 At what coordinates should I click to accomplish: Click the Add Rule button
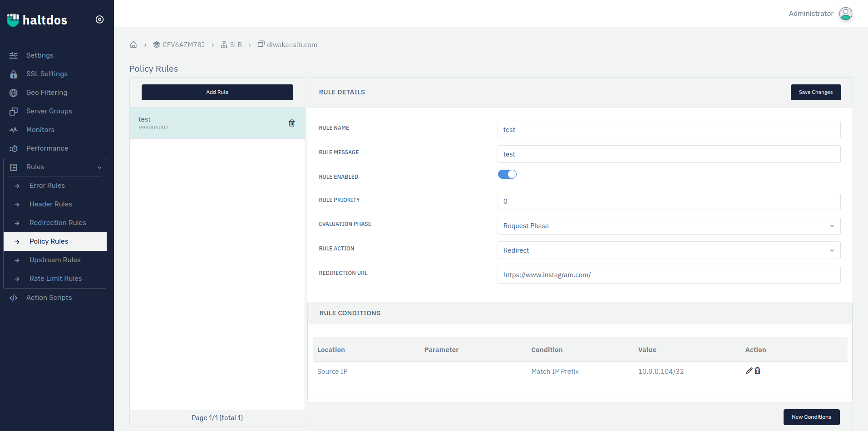[217, 92]
